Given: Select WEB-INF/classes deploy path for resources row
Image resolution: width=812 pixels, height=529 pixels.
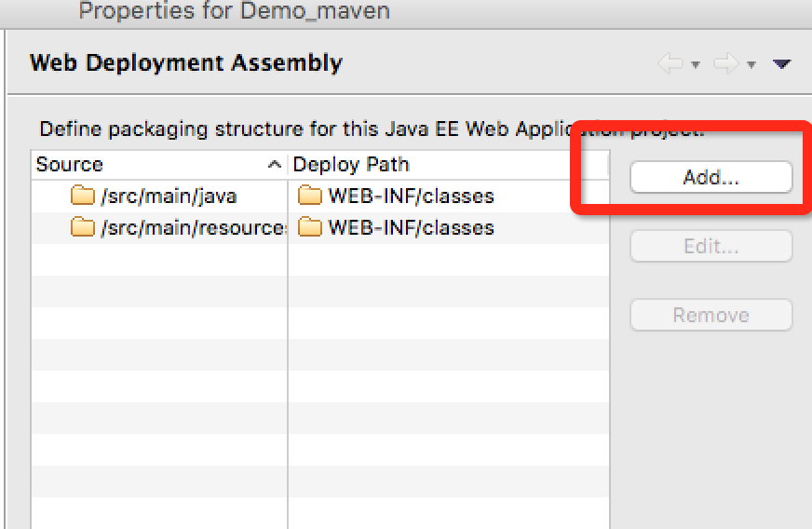Looking at the screenshot, I should pyautogui.click(x=411, y=227).
